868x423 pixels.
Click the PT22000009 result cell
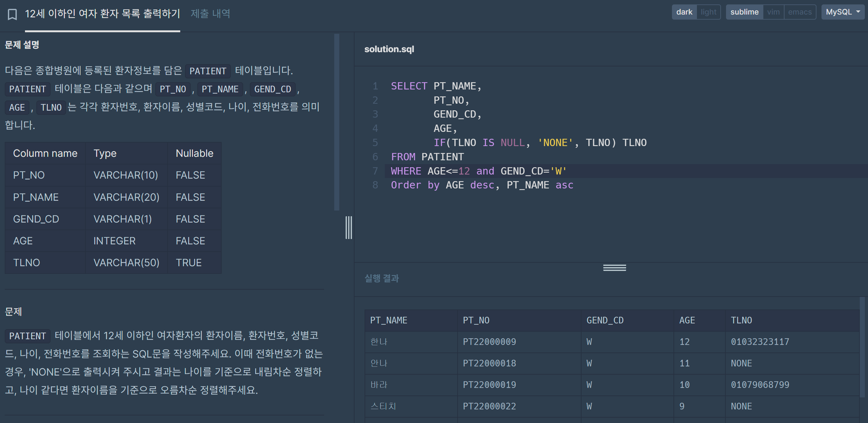489,342
